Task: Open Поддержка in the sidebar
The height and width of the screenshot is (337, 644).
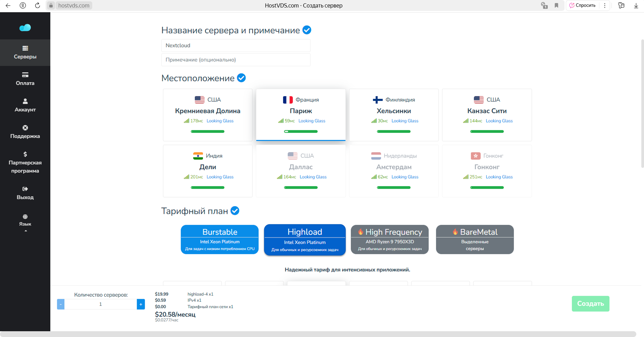Action: click(25, 132)
